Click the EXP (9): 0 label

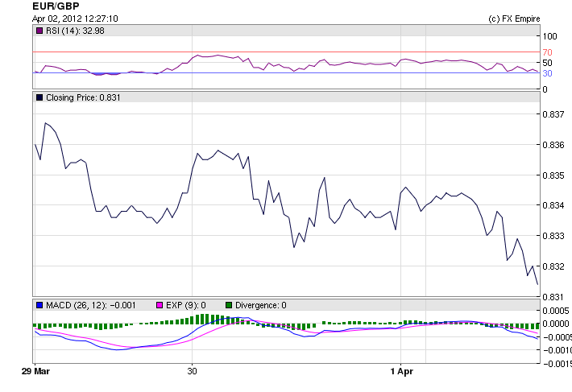(x=186, y=305)
